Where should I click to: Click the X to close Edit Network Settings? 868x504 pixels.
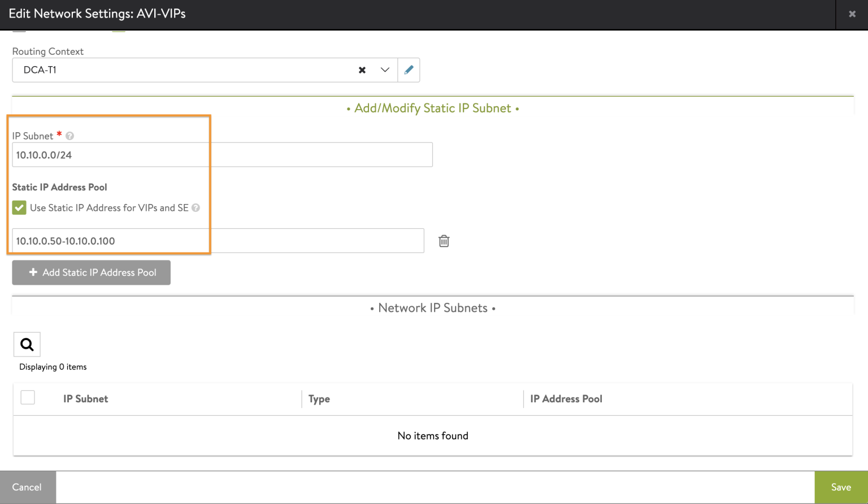click(852, 14)
